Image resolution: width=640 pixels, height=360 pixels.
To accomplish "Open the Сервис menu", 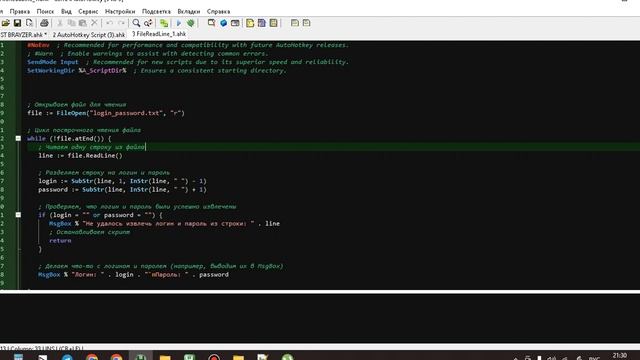I will coord(88,11).
